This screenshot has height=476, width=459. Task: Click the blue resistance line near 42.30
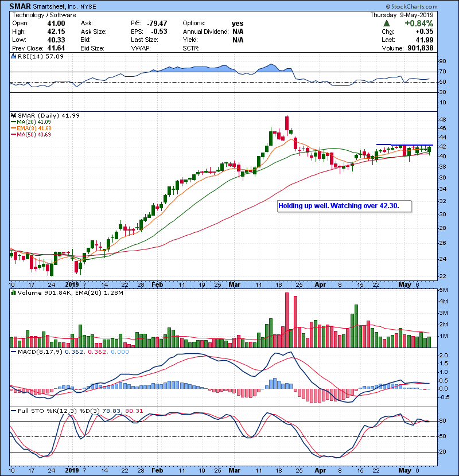coord(404,145)
